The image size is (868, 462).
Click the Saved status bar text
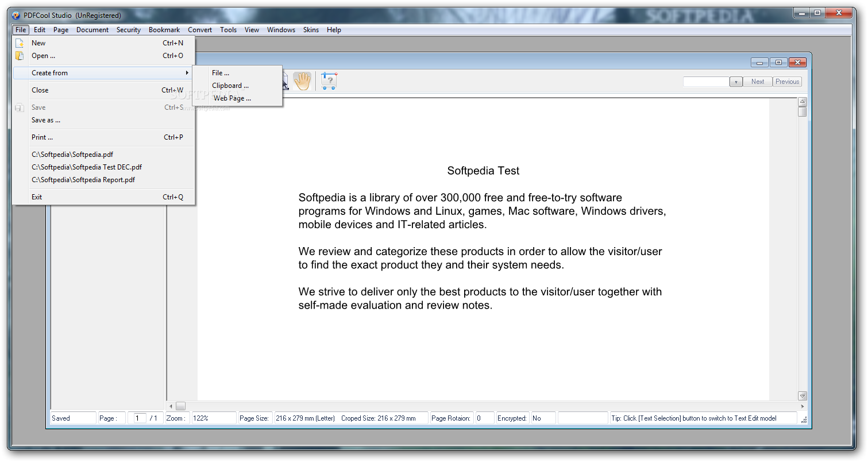61,418
